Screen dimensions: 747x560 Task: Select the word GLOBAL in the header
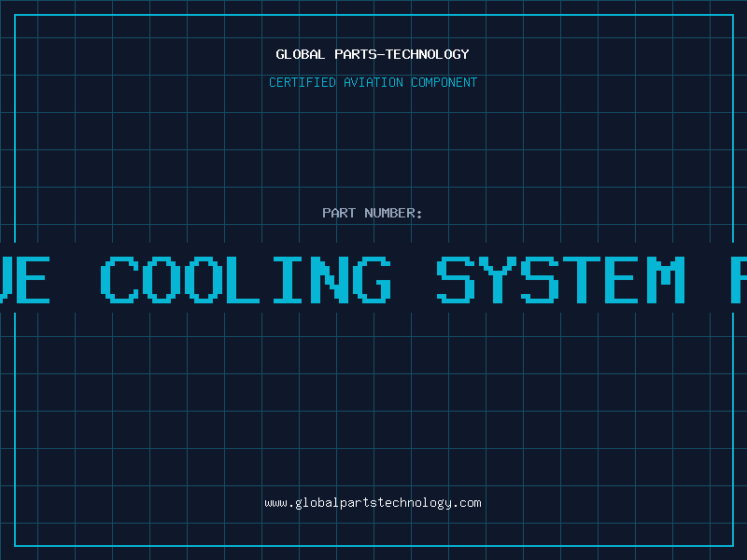point(300,54)
